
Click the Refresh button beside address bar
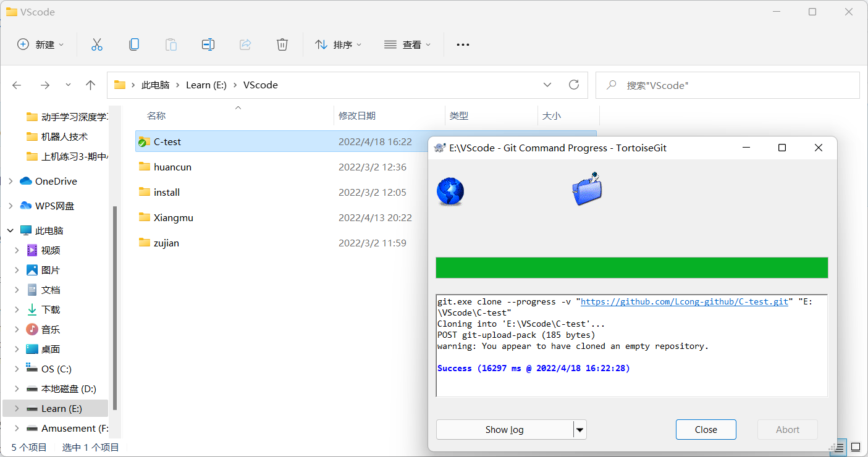coord(574,85)
